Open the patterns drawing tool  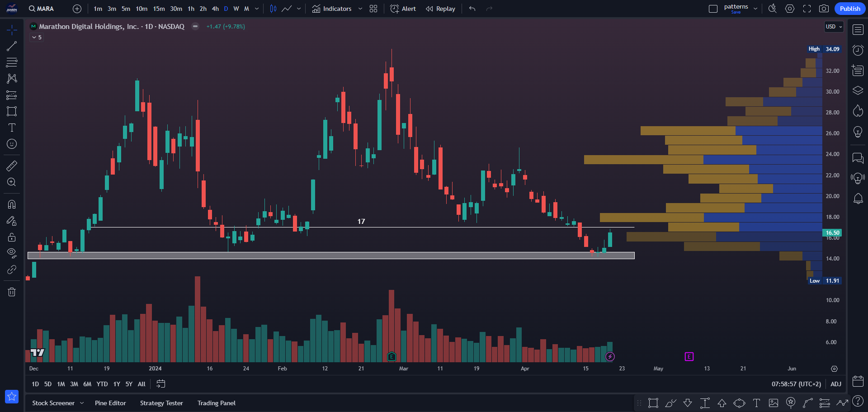click(x=12, y=79)
